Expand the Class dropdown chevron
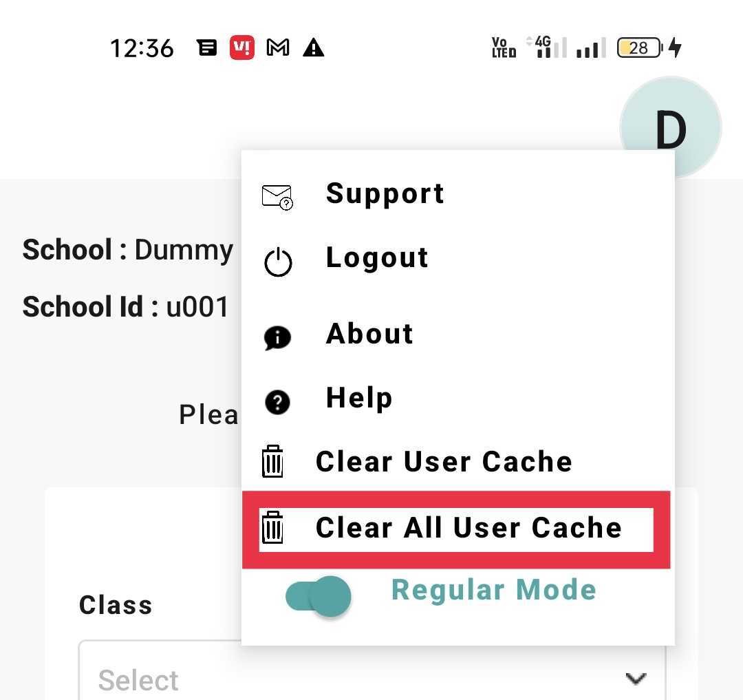 (x=636, y=679)
